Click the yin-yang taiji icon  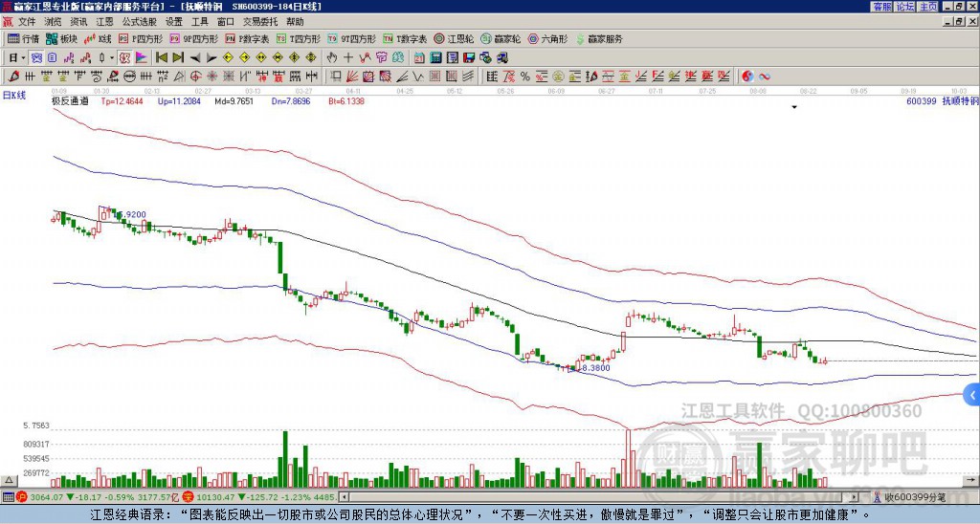click(x=747, y=76)
